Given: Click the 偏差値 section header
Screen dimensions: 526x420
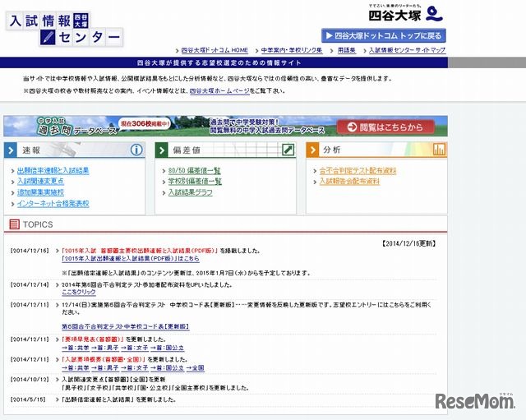Looking at the screenshot, I should tap(225, 150).
